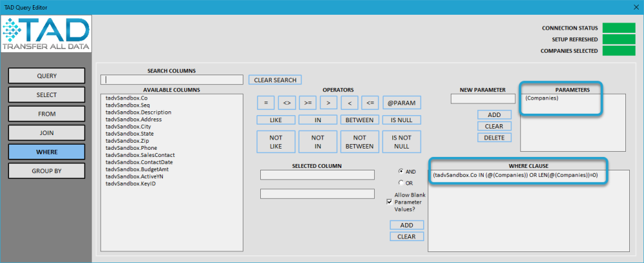Select tadvSandbox.KeyID column
The height and width of the screenshot is (263, 644).
pyautogui.click(x=131, y=183)
